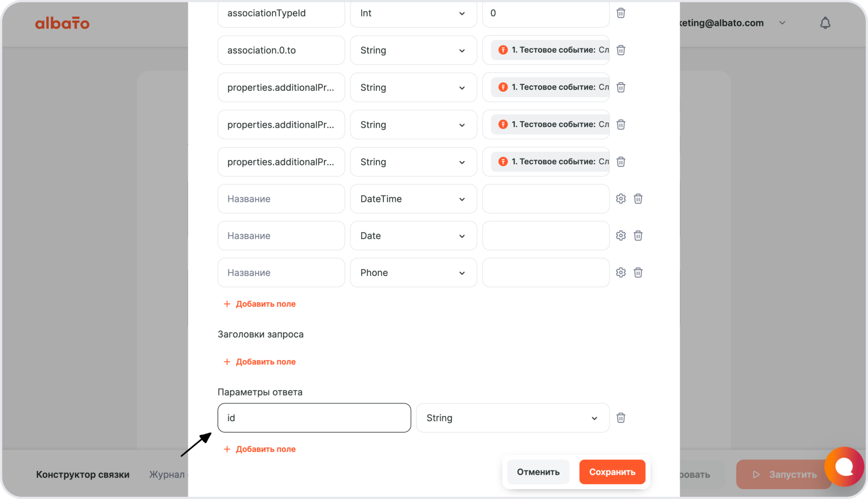Open the orange chat support bubble
This screenshot has height=499, width=868.
pos(844,466)
